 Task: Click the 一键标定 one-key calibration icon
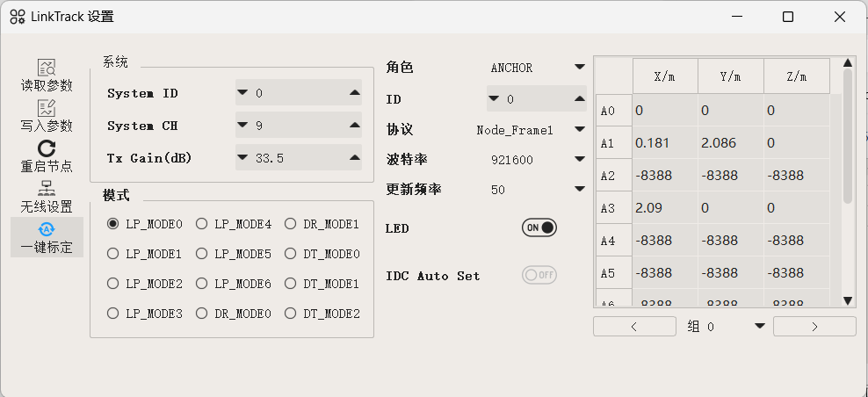click(x=47, y=229)
